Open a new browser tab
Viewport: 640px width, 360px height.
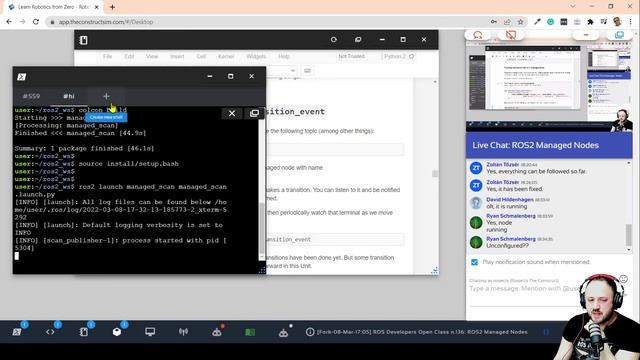[x=112, y=7]
